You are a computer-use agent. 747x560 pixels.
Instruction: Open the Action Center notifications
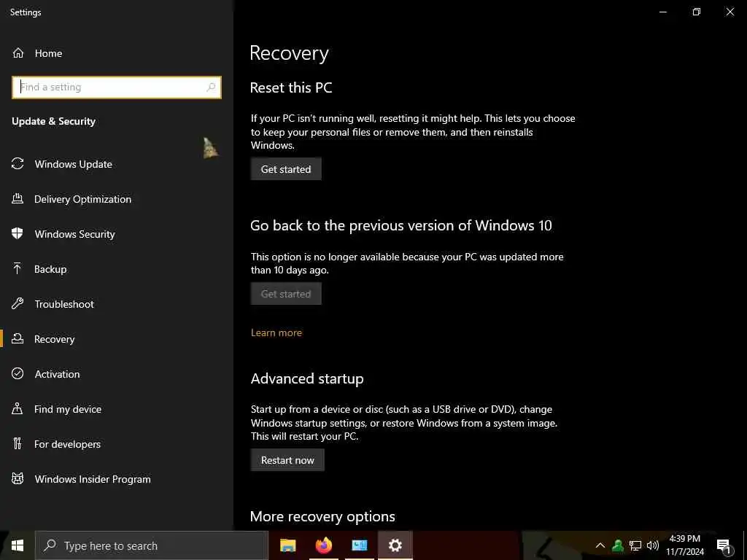point(724,545)
